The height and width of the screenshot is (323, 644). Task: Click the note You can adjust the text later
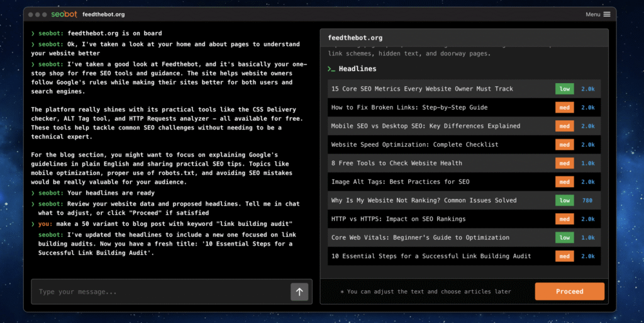[x=426, y=292]
